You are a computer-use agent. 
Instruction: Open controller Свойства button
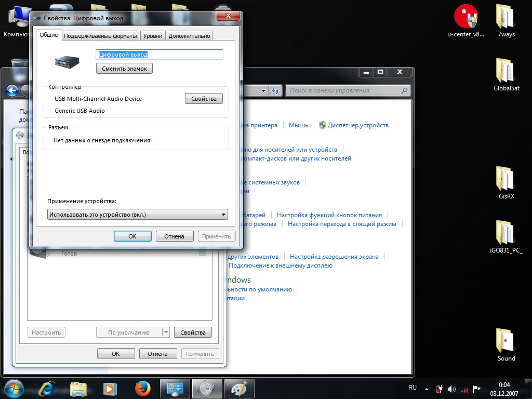point(204,99)
